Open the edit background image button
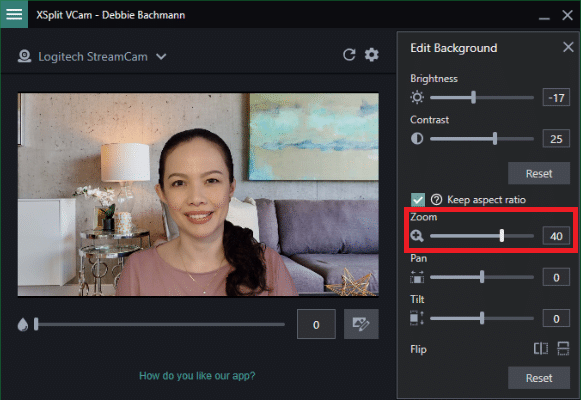The height and width of the screenshot is (400, 581). click(x=361, y=324)
